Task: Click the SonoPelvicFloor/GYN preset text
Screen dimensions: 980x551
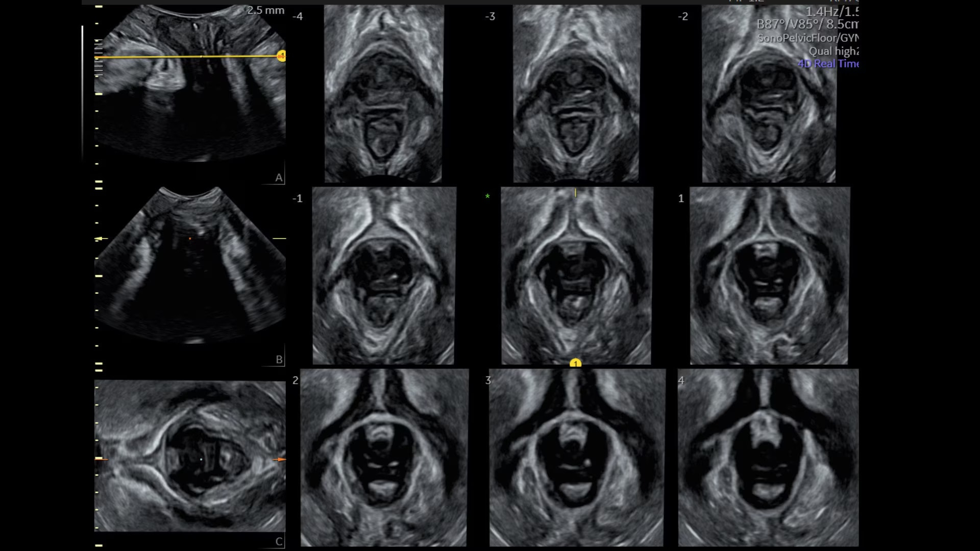Action: 807,38
